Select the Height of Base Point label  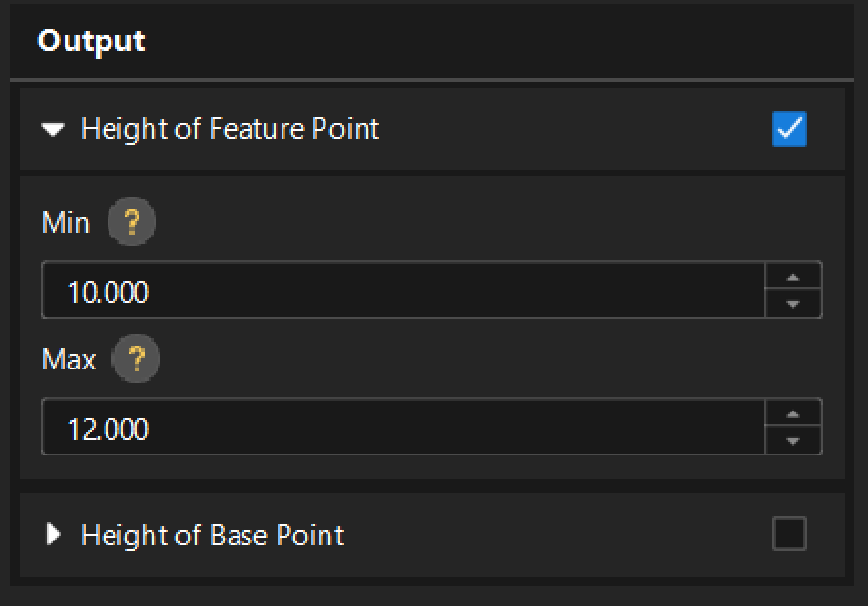(x=212, y=535)
